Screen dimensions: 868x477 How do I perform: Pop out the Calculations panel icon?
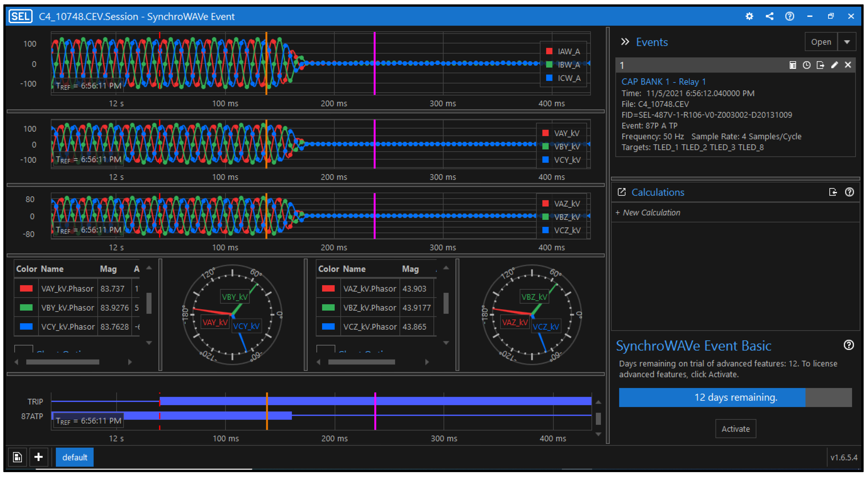pos(621,192)
